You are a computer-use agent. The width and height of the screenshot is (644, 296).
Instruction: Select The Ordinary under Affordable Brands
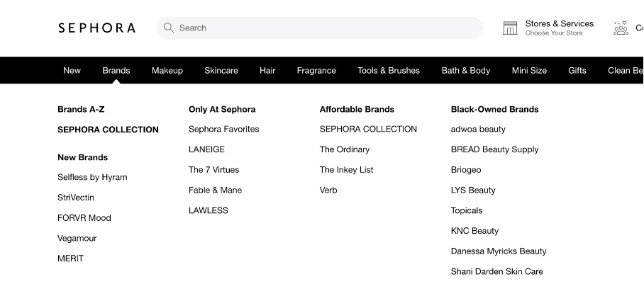pyautogui.click(x=345, y=149)
